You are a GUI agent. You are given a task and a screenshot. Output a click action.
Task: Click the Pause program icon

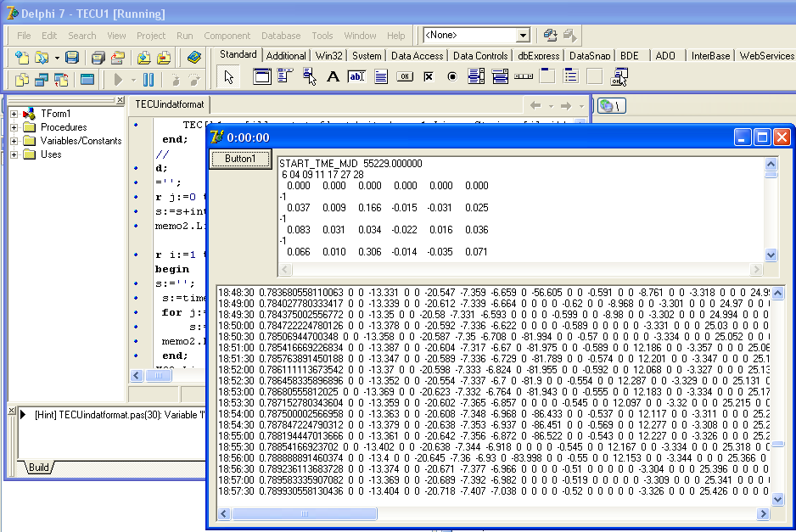(x=149, y=80)
